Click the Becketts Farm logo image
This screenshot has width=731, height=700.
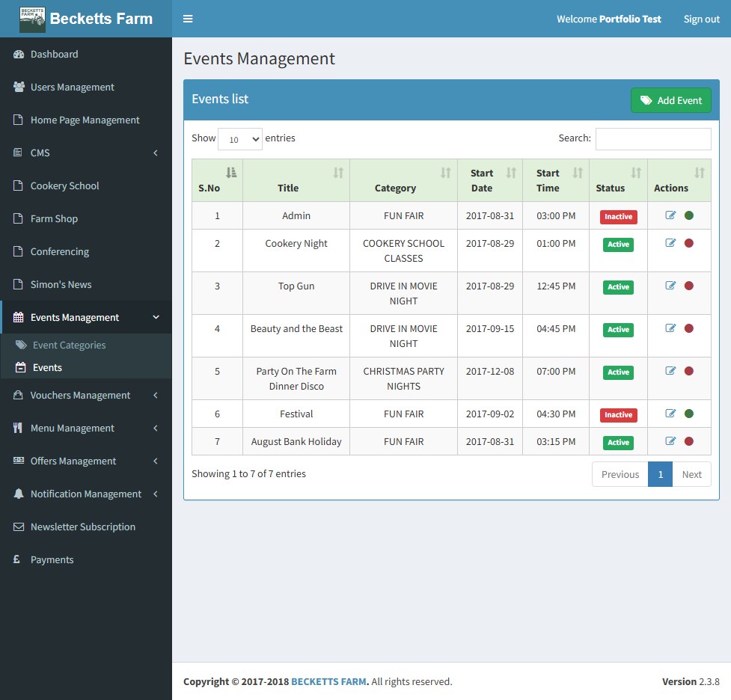click(32, 19)
